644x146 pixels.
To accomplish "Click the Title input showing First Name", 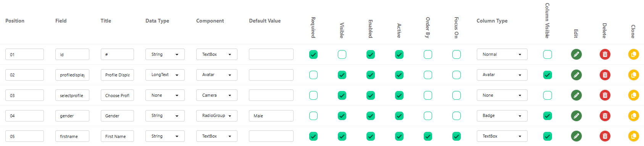I will click(x=117, y=136).
